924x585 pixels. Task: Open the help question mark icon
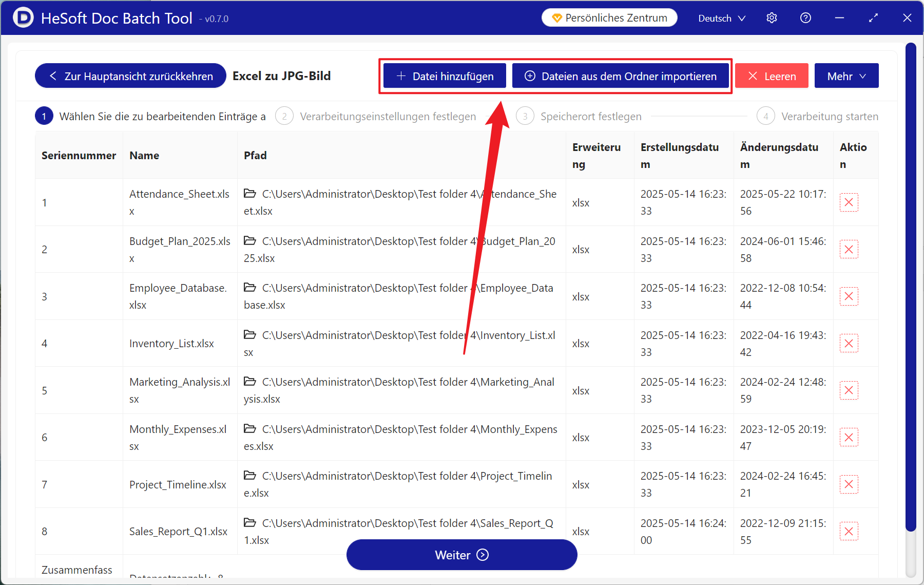[805, 18]
